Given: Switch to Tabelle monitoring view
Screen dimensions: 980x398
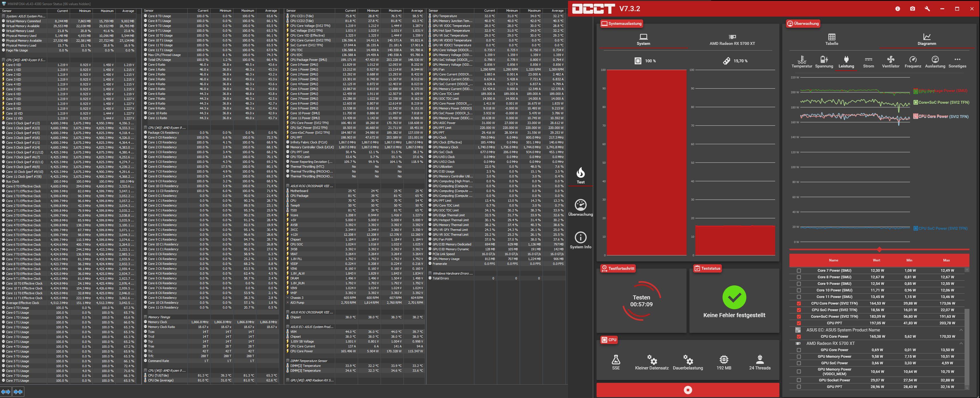Looking at the screenshot, I should tap(832, 40).
